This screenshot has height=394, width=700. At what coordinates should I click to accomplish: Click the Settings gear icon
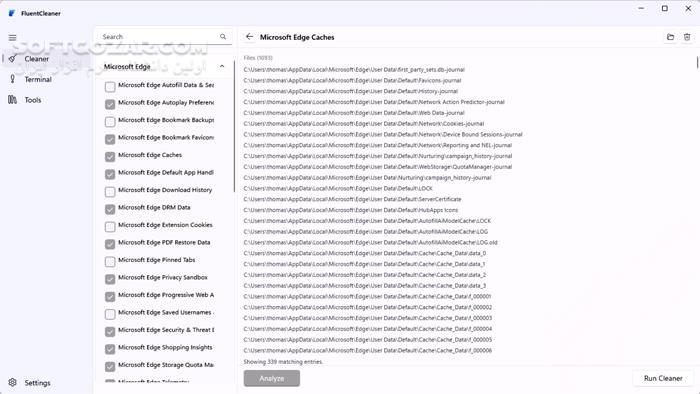[12, 382]
